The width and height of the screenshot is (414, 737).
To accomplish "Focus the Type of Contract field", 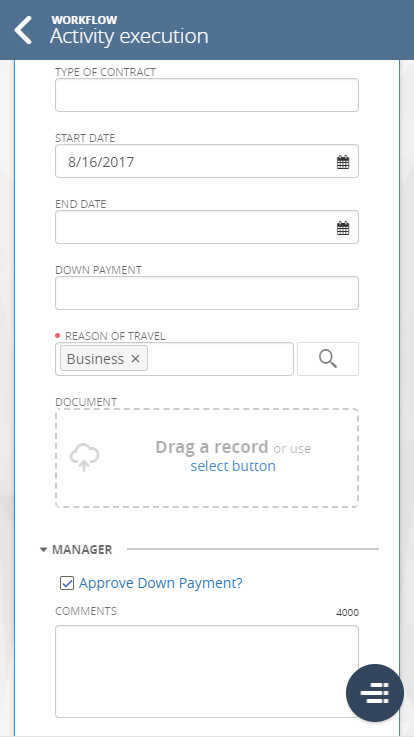I will coord(207,95).
